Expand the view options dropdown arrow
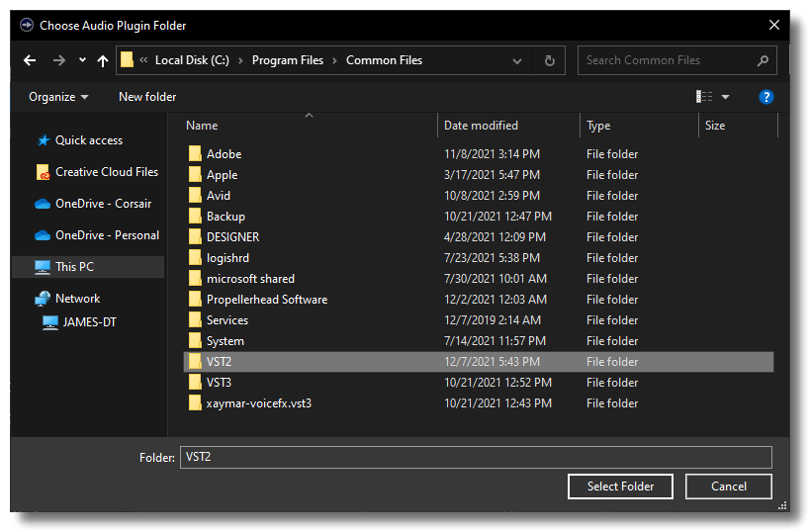 pos(726,97)
